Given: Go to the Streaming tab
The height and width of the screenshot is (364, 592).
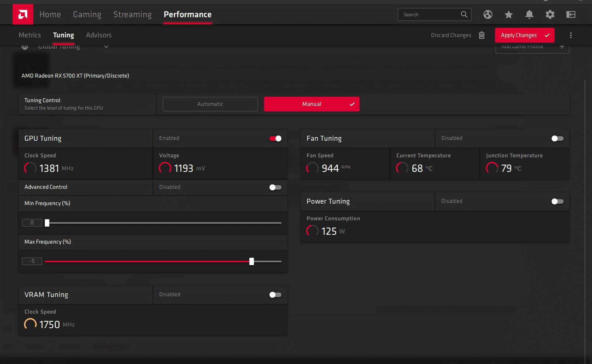Looking at the screenshot, I should [x=133, y=14].
